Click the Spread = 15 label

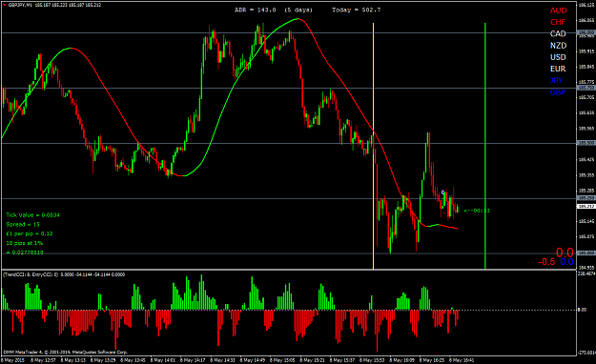pyautogui.click(x=23, y=225)
